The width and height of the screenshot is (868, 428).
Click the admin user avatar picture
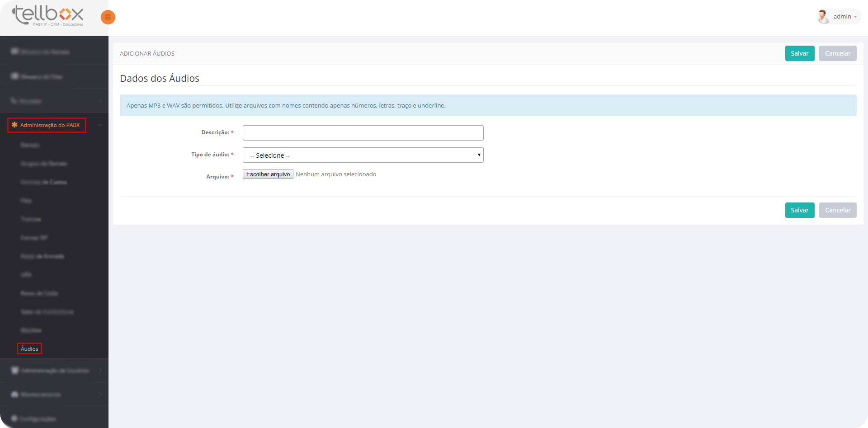coord(823,17)
